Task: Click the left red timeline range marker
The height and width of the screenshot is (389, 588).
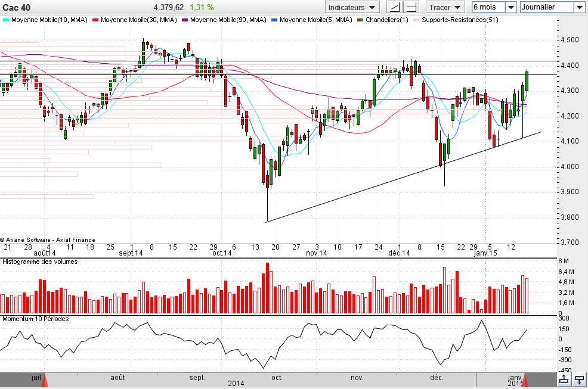Action: [x=45, y=380]
